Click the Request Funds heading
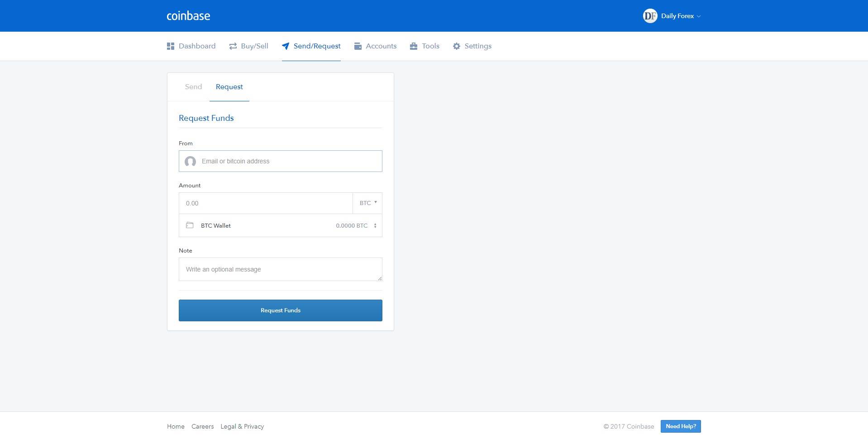Screen dimensions: 868x439 [x=206, y=118]
